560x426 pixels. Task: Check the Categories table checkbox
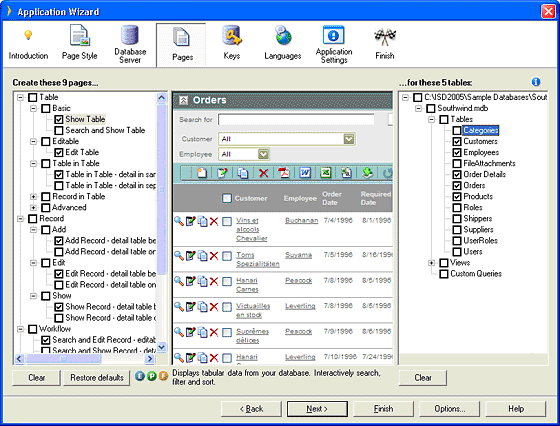click(457, 130)
